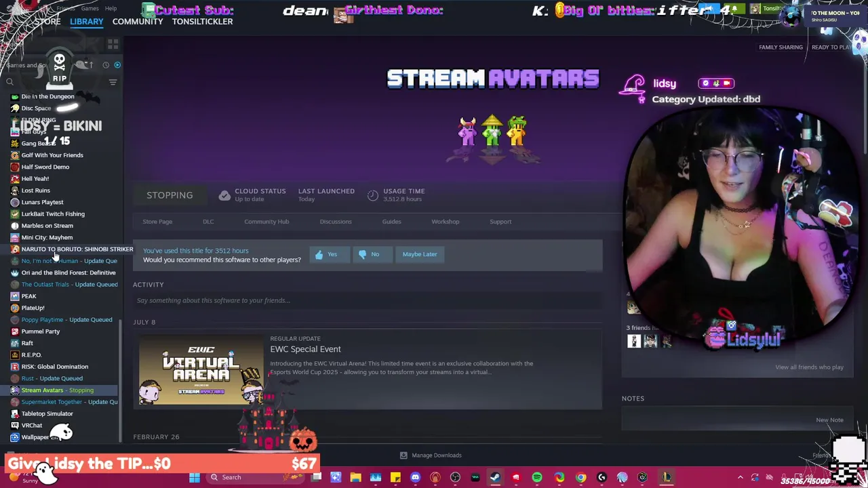Screen dimensions: 868x488
Task: Click New Note in Notes section
Action: [x=829, y=420]
